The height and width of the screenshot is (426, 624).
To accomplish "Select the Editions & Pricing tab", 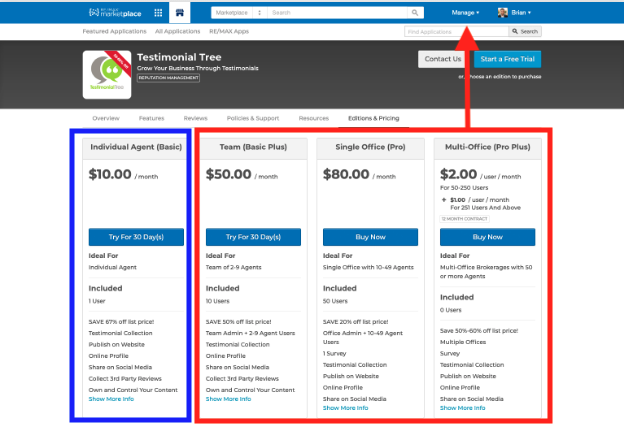I will (x=374, y=118).
